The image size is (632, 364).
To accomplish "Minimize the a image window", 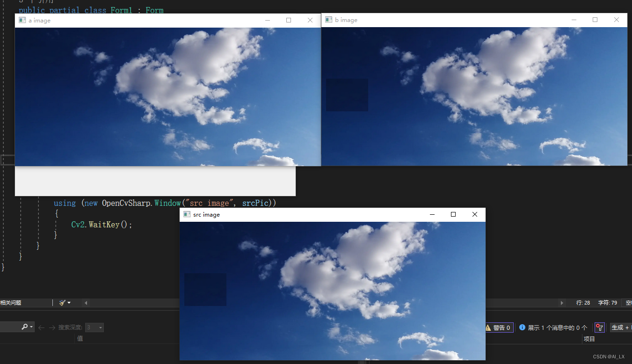I will 268,20.
